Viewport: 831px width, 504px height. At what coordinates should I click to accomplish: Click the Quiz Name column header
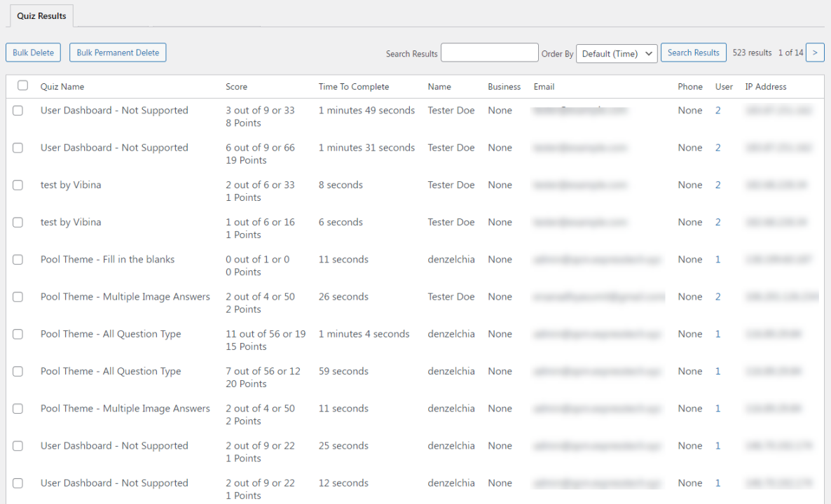coord(62,87)
